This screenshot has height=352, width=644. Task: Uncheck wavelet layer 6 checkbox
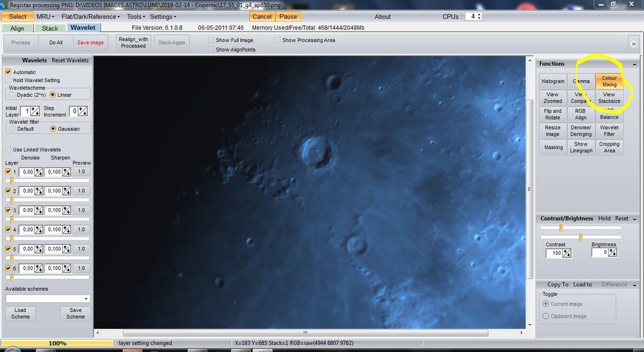pyautogui.click(x=8, y=268)
